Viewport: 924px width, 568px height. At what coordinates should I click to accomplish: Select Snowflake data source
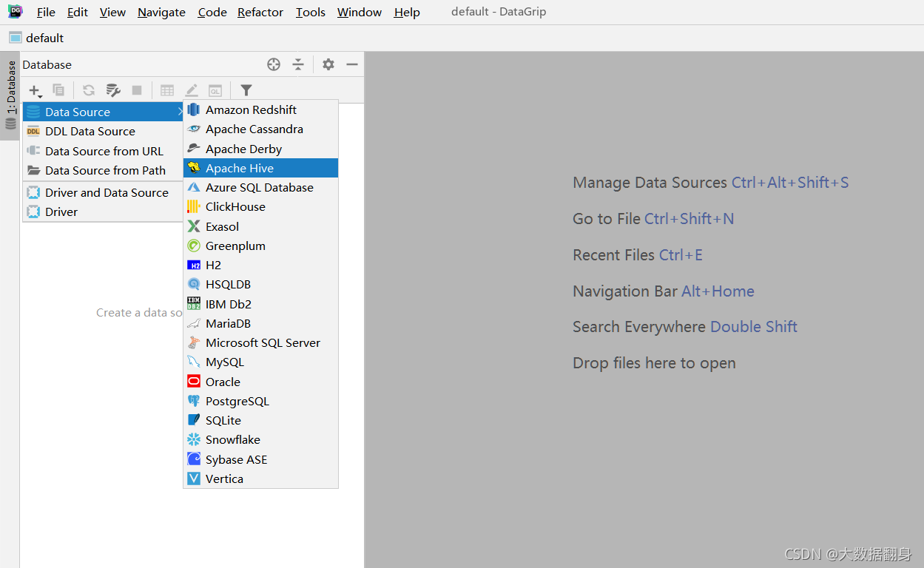(x=260, y=439)
